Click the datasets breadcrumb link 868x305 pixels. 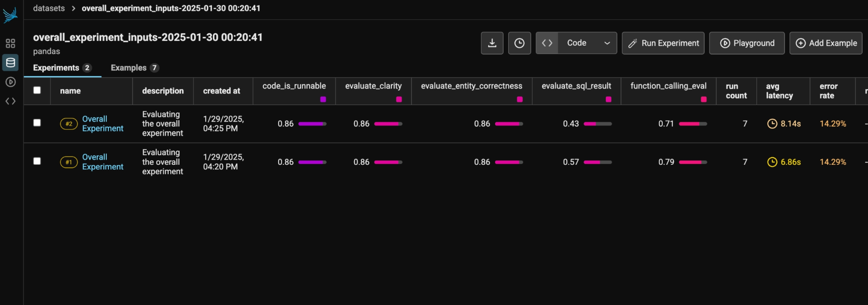click(49, 8)
